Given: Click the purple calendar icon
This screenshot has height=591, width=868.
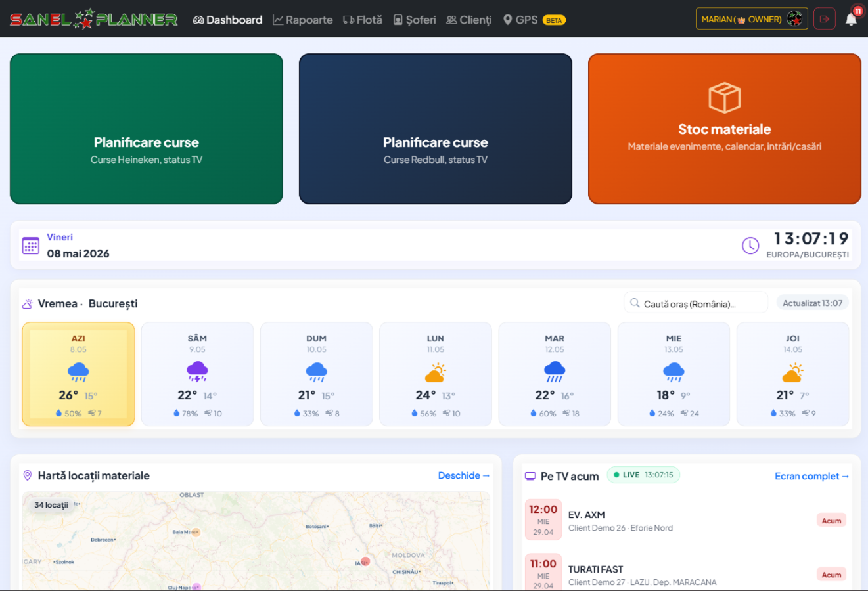Looking at the screenshot, I should click(31, 246).
